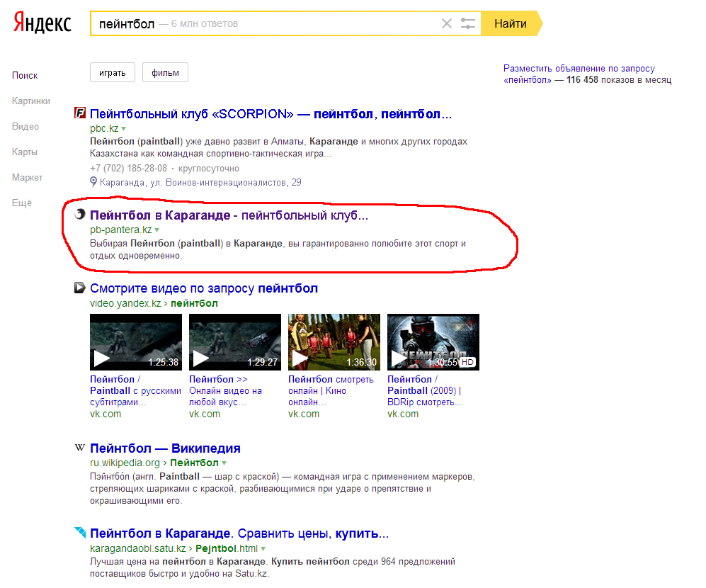Viewport: 706px width, 588px height.
Task: Click Wikipedia W favicon icon
Action: point(80,448)
